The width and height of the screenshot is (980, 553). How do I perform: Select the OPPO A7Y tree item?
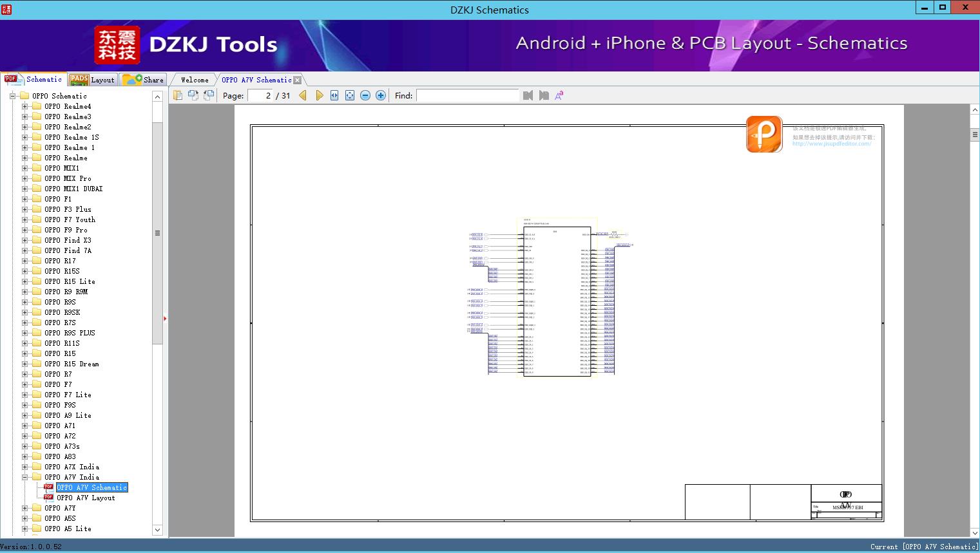60,508
